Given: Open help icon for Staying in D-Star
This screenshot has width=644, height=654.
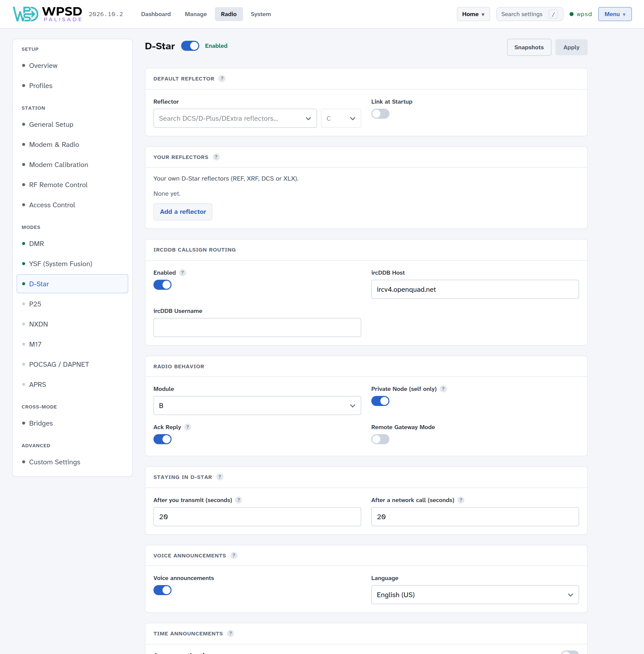Looking at the screenshot, I should (220, 477).
